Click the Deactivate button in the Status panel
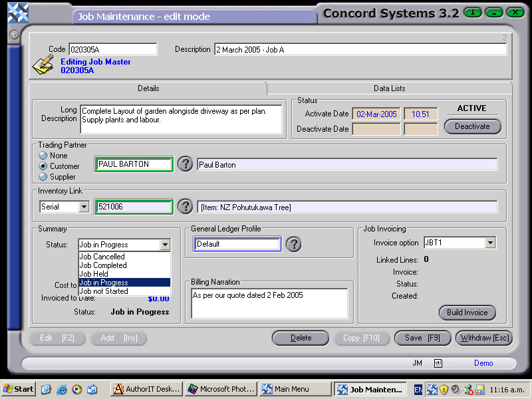Viewport: 532px width, 399px height. pyautogui.click(x=472, y=126)
